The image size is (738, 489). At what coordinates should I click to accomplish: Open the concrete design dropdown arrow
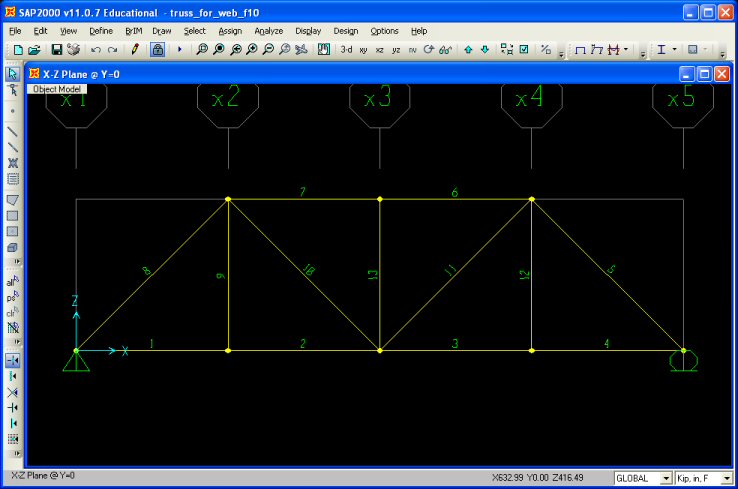click(x=706, y=49)
